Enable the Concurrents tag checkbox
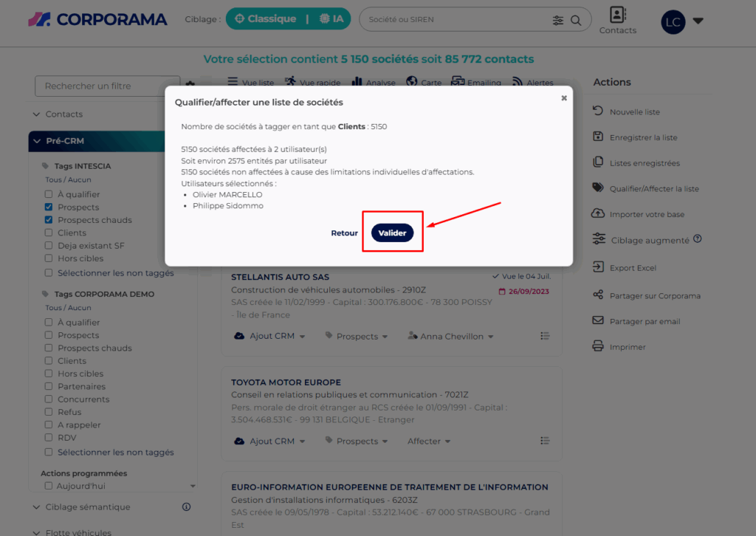Image resolution: width=756 pixels, height=536 pixels. click(x=49, y=399)
